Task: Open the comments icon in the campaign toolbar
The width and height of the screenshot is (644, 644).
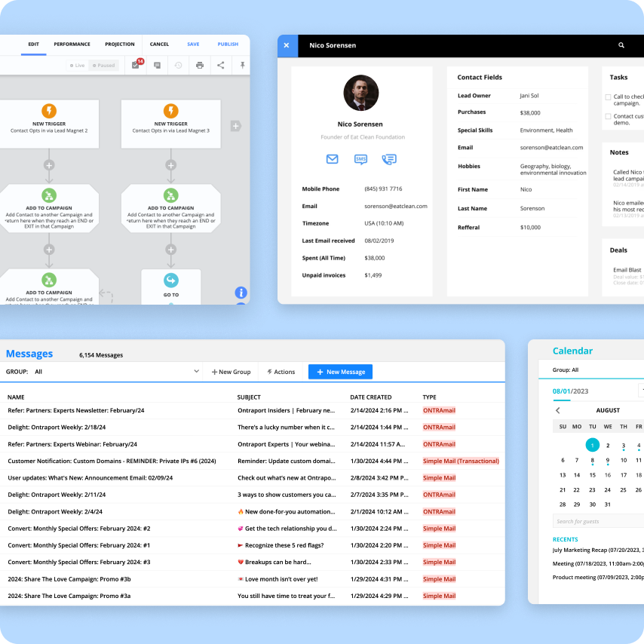Action: [157, 65]
